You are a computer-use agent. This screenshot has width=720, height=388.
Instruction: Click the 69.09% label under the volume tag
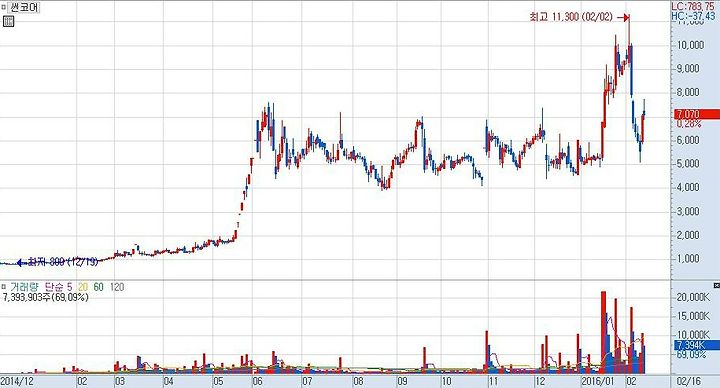[x=691, y=355]
